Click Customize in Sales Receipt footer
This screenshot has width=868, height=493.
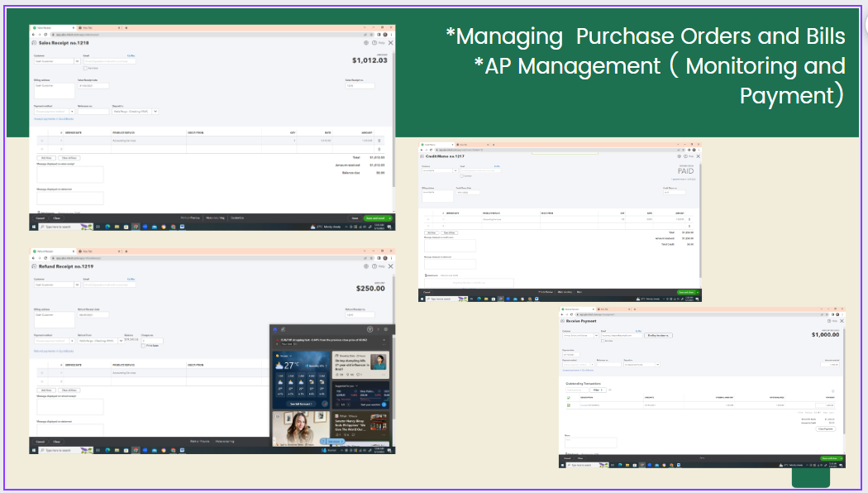tap(237, 218)
